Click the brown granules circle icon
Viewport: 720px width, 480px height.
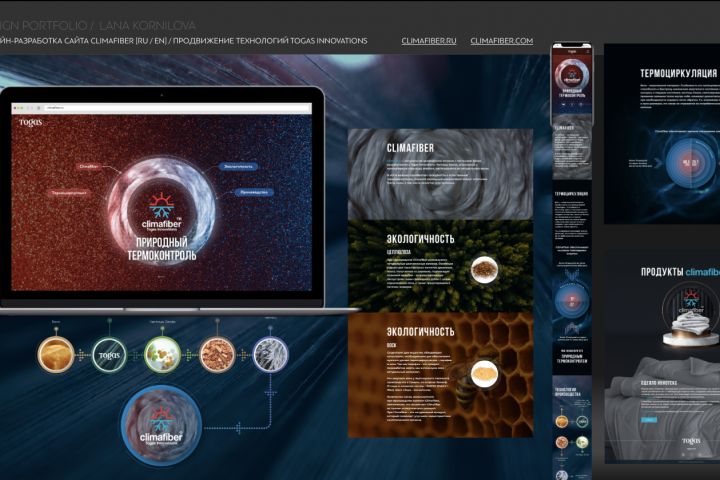(x=217, y=355)
